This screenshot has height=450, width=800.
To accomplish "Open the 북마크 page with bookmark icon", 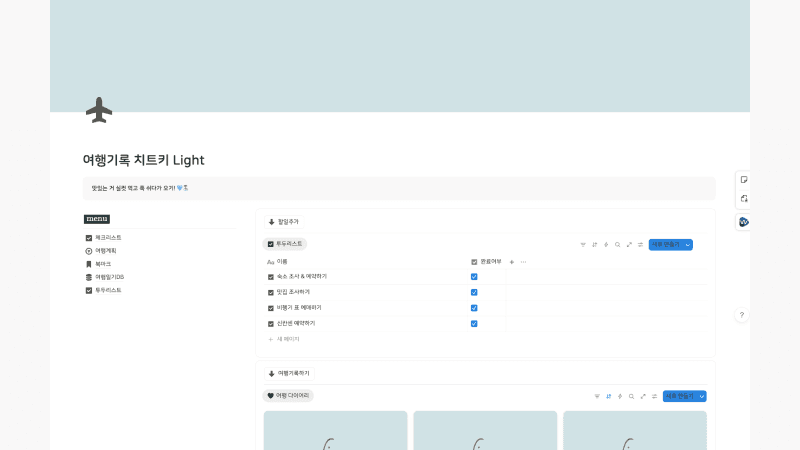I will pyautogui.click(x=103, y=264).
